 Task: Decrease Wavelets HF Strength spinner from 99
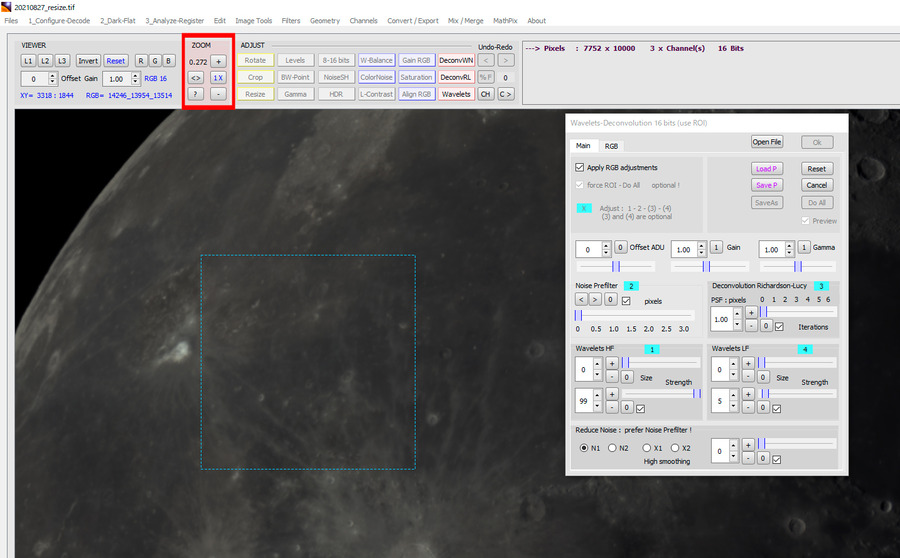click(598, 406)
